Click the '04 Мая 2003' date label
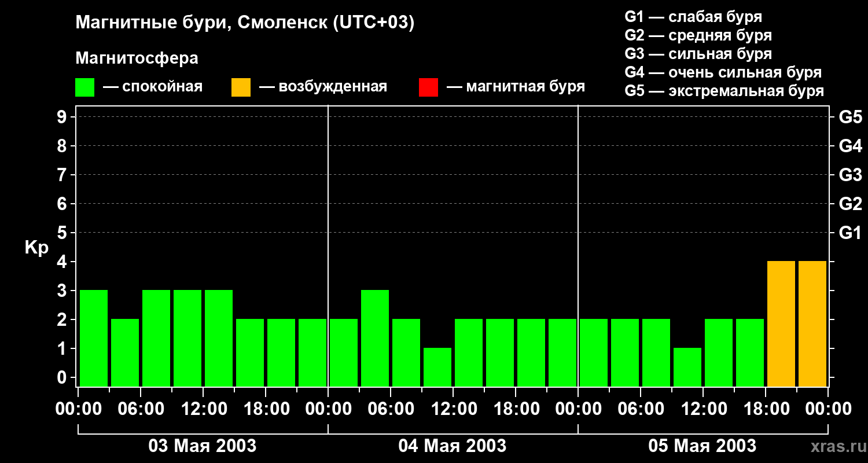Viewport: 868px width, 463px height. point(453,446)
